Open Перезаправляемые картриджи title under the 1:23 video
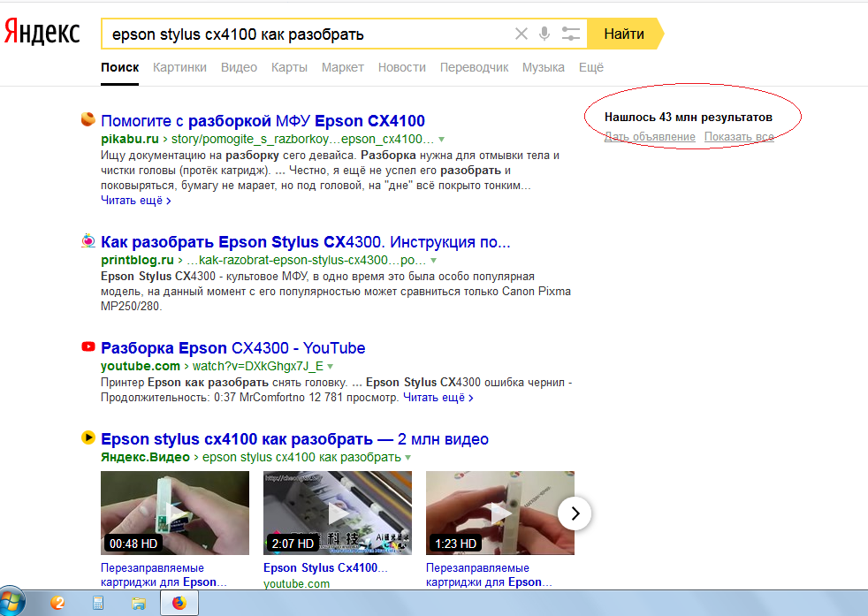Screen dimensions: 868x616 pos(489,575)
